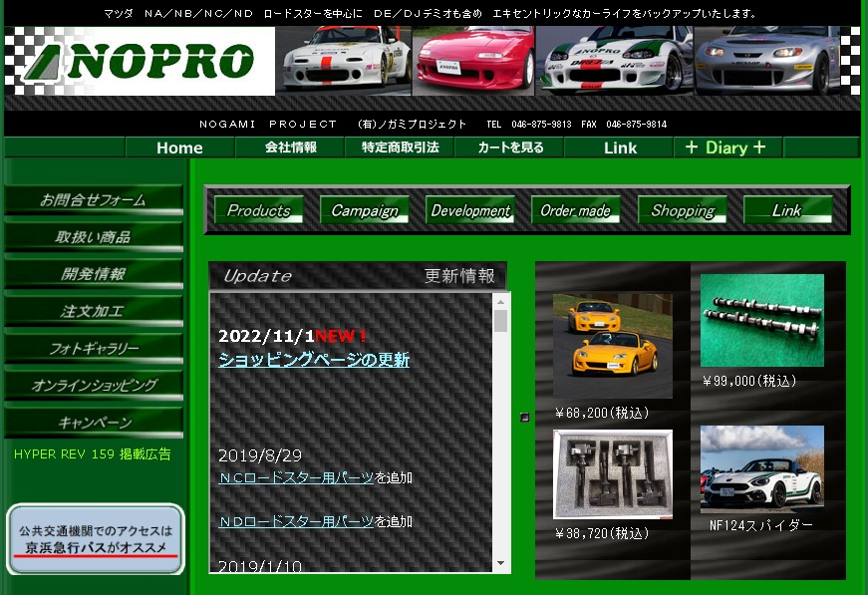Click the NF124スパイダー caption
The height and width of the screenshot is (595, 868).
pos(761,525)
